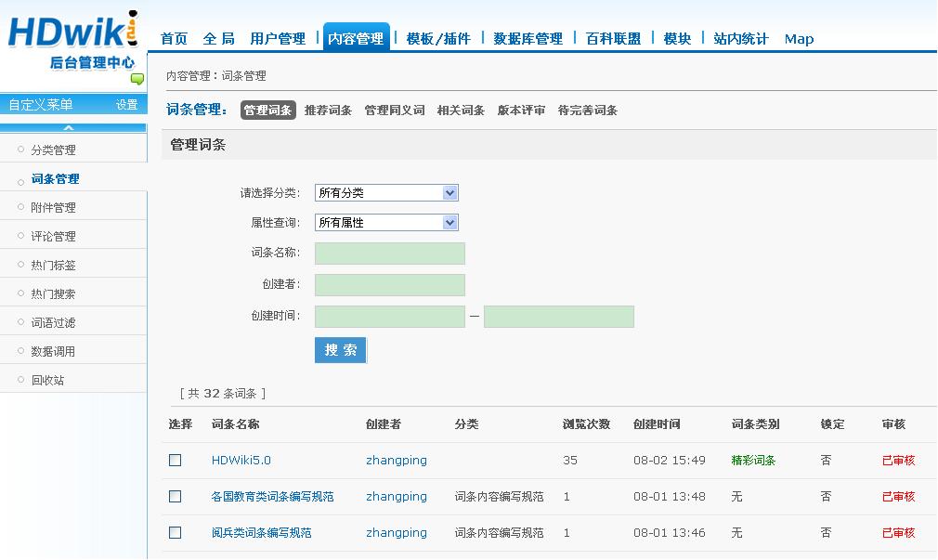Open 词条管理 in the sidebar
This screenshot has height=560, width=938.
55,179
